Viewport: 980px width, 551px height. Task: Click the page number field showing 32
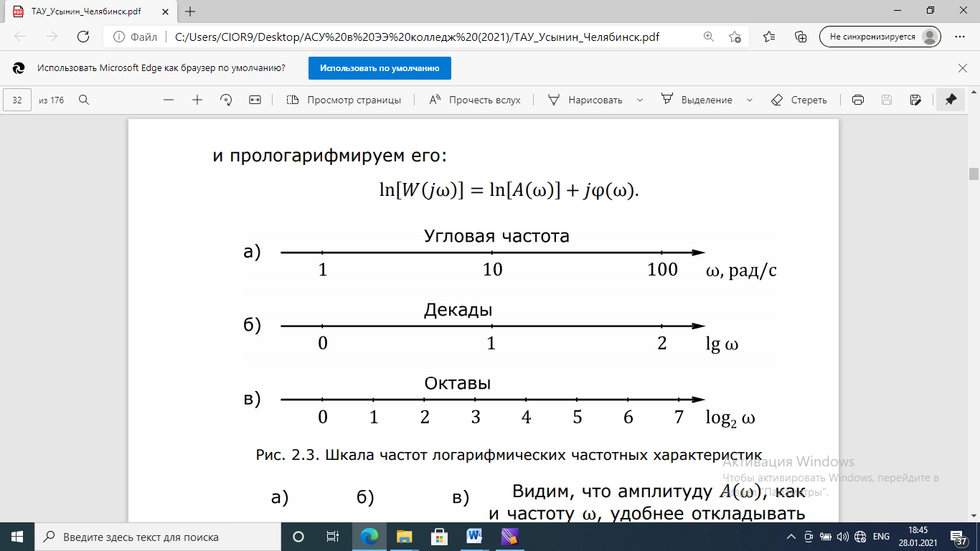click(x=18, y=100)
